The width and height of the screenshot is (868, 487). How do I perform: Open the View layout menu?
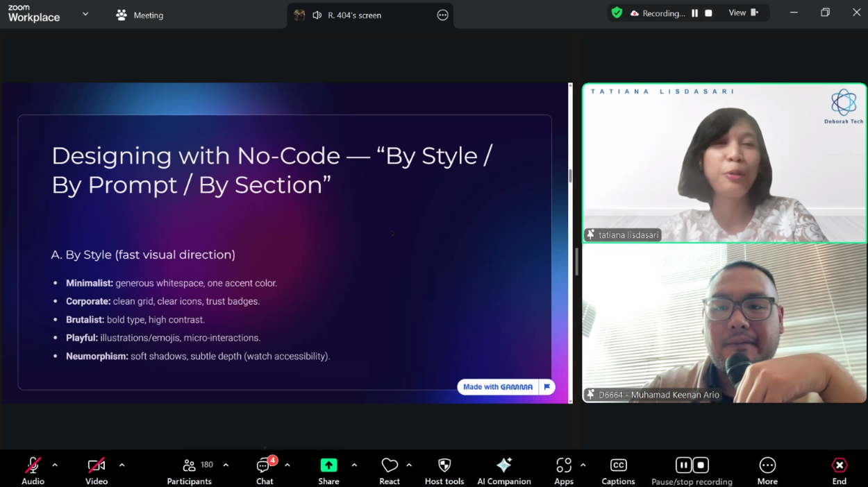pyautogui.click(x=743, y=13)
